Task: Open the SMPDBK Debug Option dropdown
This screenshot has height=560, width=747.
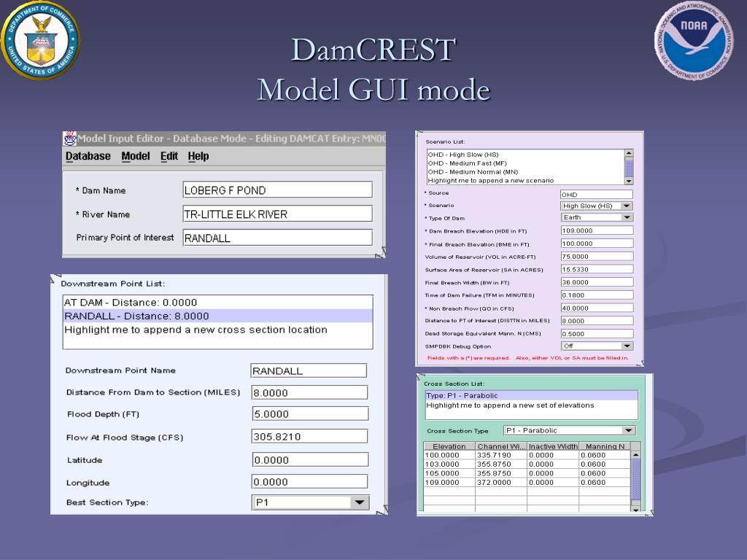Action: tap(597, 346)
